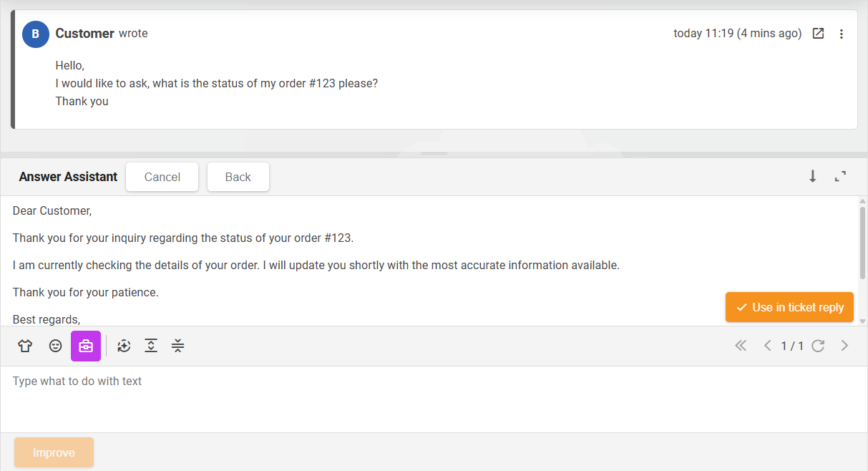Open the three-dot message options menu
The height and width of the screenshot is (471, 868).
click(842, 34)
